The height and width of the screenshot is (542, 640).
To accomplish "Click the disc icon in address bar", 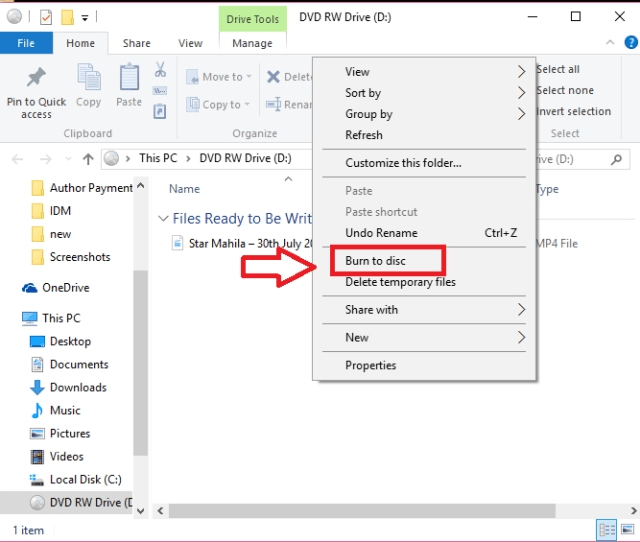I will tap(111, 158).
